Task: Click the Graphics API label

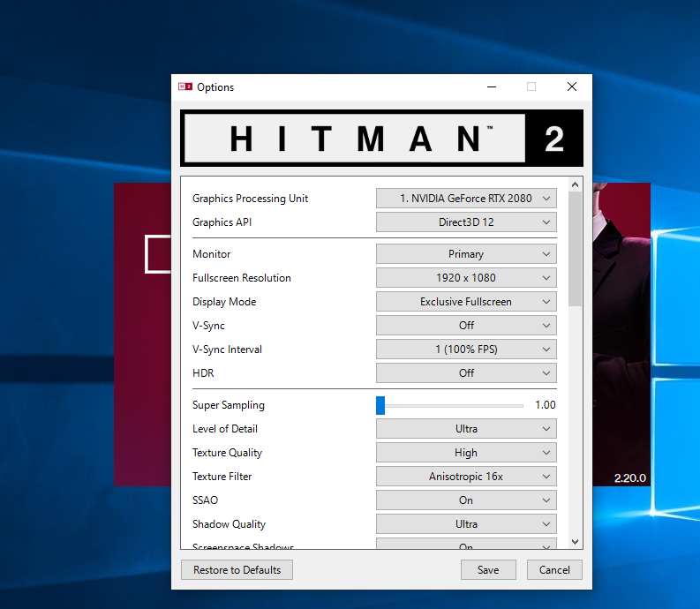Action: click(x=222, y=222)
